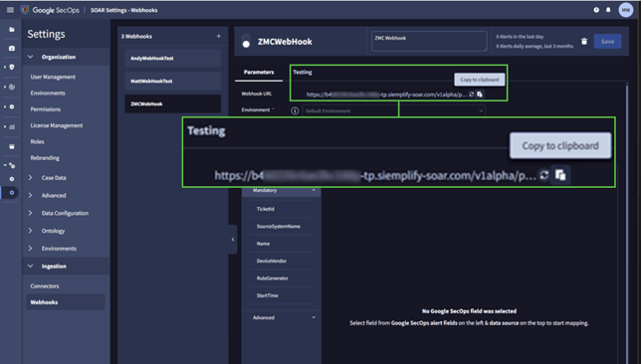
Task: Expand the Advanced settings section in sidebar
Action: (x=30, y=195)
